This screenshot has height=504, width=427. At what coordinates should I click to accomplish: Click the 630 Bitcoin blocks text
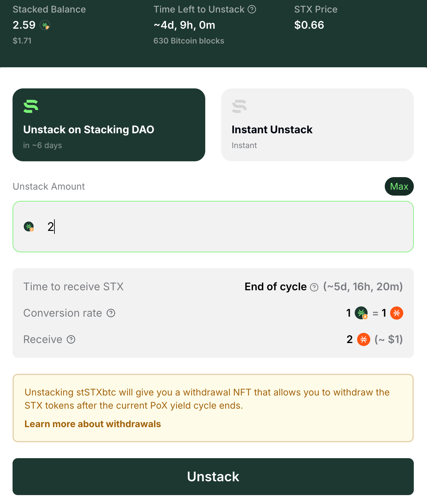point(189,41)
